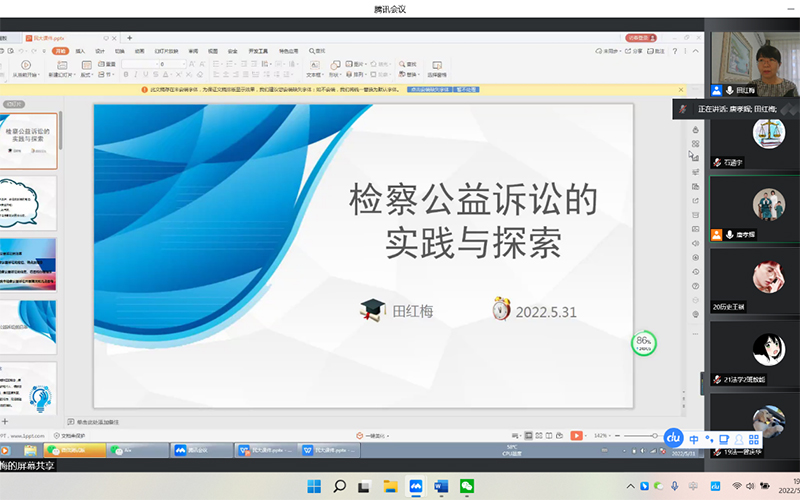Click the blue install missing fonts button

point(429,89)
